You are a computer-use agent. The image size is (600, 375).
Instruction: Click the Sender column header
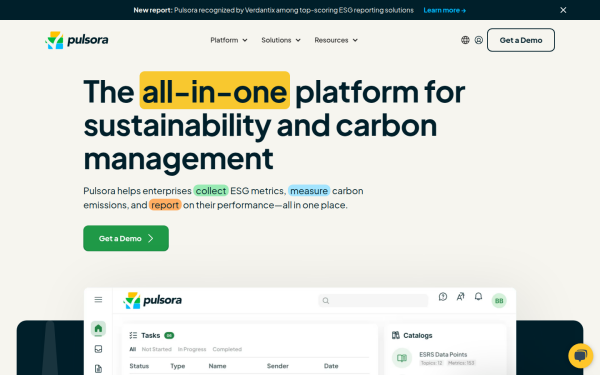pos(277,366)
